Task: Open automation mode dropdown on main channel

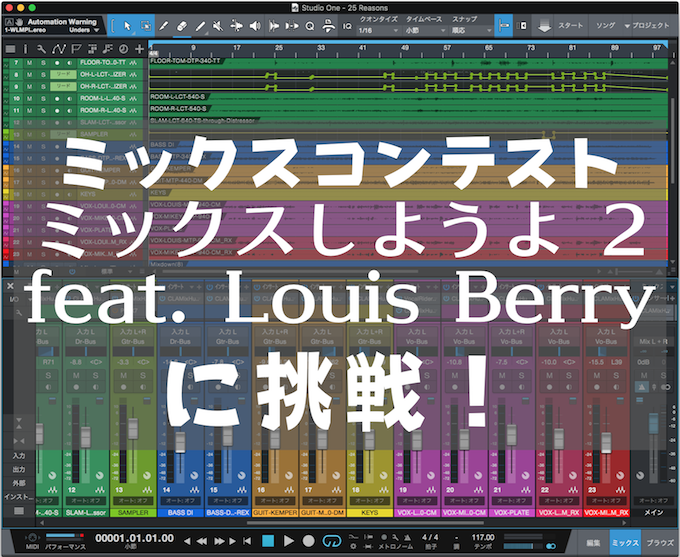Action: point(653,501)
